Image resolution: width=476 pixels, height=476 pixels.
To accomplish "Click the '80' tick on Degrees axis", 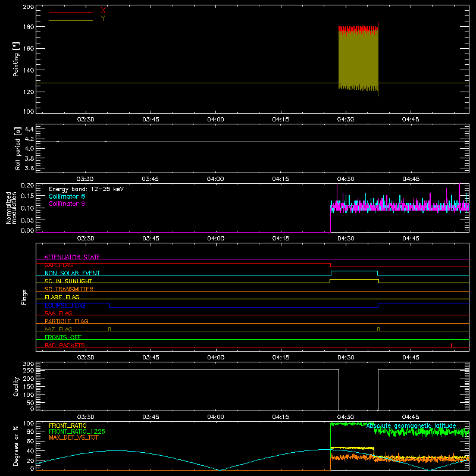I will coord(31,431).
